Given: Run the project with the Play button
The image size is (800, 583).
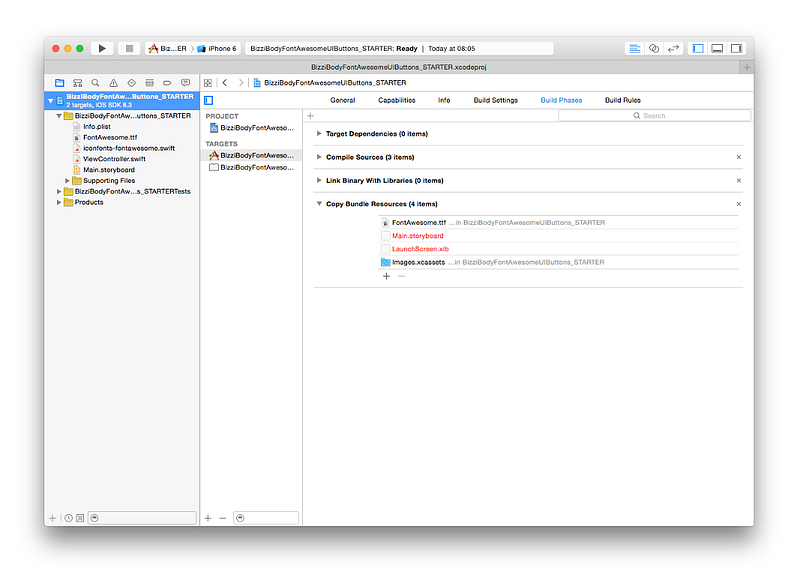Looking at the screenshot, I should click(x=102, y=48).
